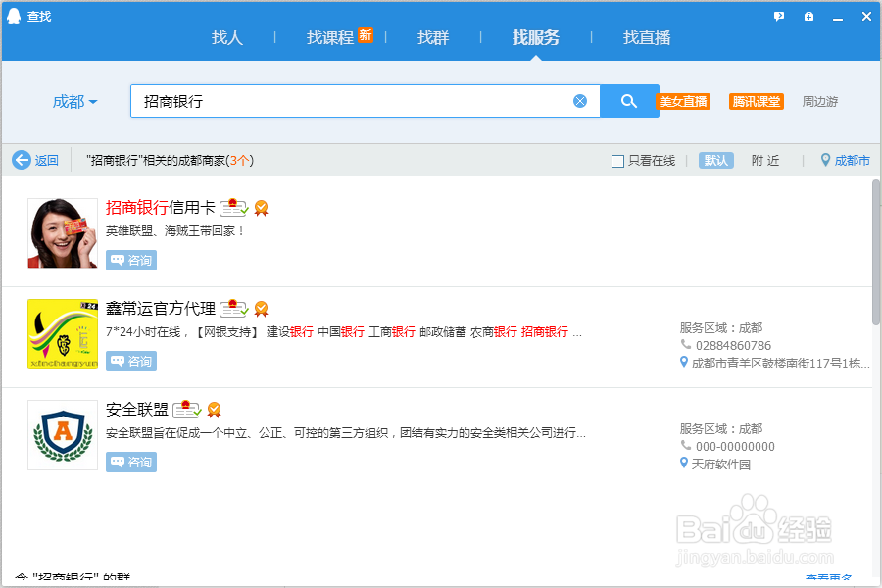This screenshot has height=588, width=882.
Task: Click the phone icon next to 000-00000000
Action: point(686,445)
